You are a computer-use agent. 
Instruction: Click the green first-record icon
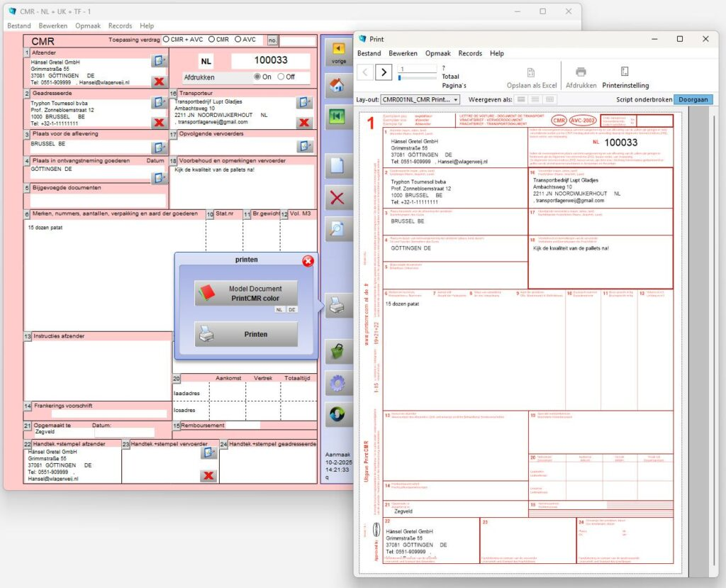337,118
